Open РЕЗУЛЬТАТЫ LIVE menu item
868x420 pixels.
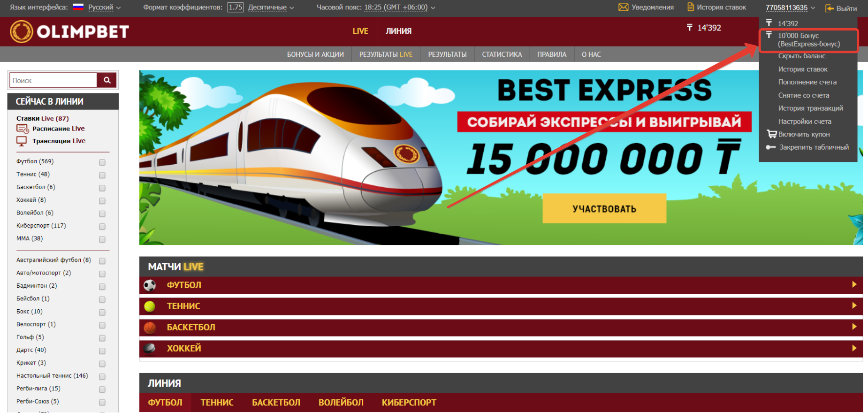click(386, 54)
